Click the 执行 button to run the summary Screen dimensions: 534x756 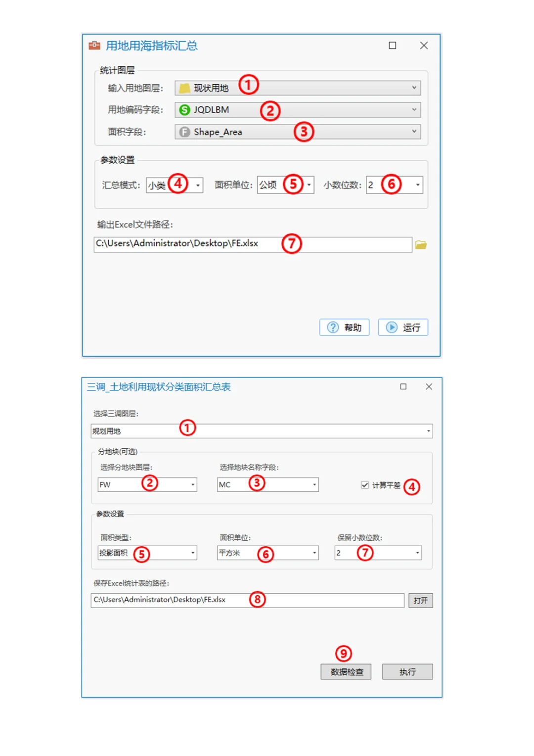coord(407,671)
